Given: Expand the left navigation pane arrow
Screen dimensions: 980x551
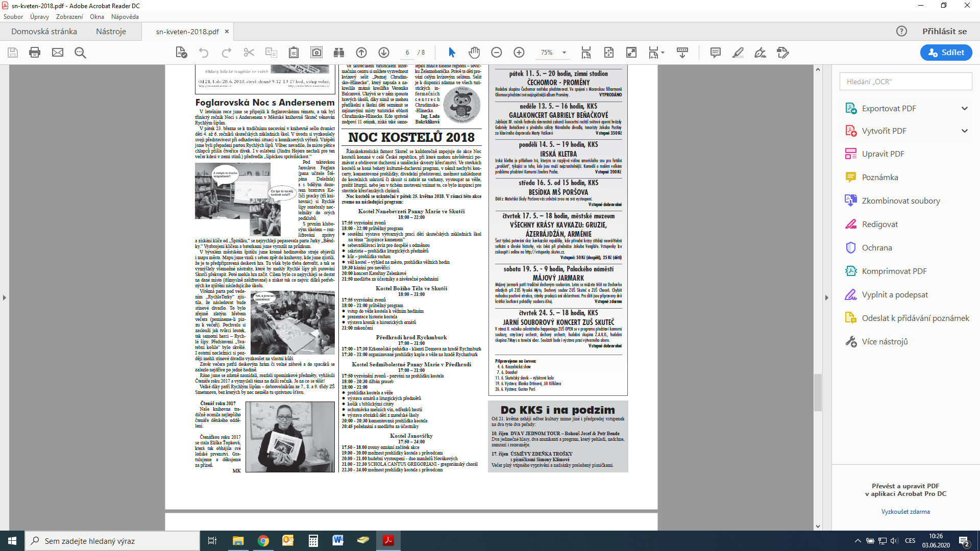Looking at the screenshot, I should (x=5, y=297).
